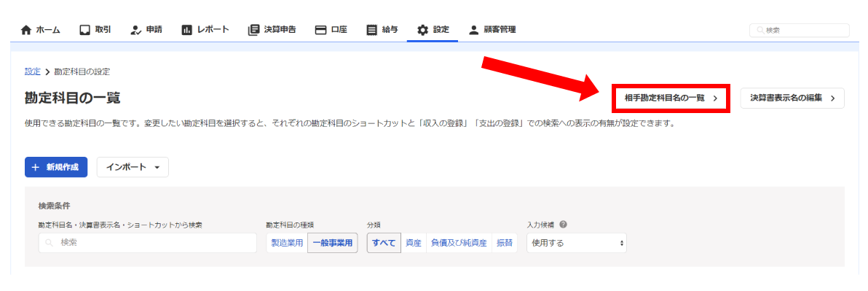Click the home house icon
Viewport: 868px width, 291px height.
tap(26, 30)
